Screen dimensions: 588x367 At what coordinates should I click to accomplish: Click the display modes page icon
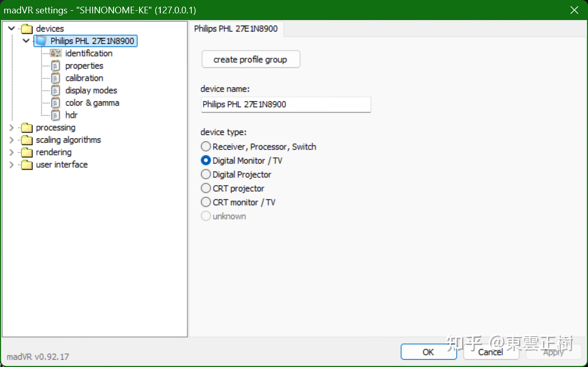click(x=55, y=91)
